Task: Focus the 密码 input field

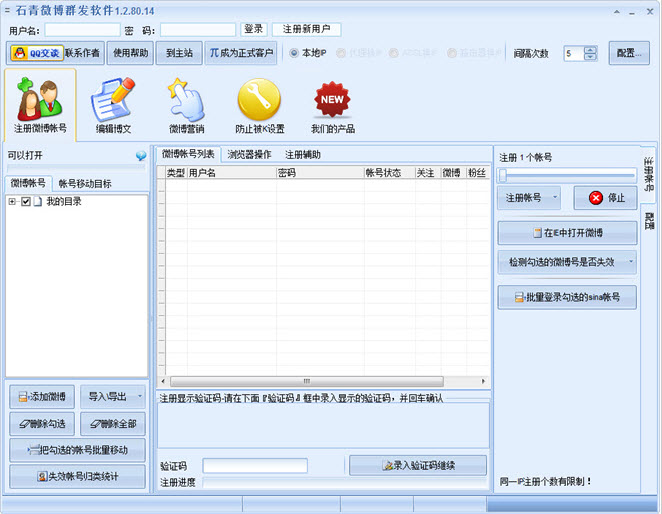Action: pos(198,30)
